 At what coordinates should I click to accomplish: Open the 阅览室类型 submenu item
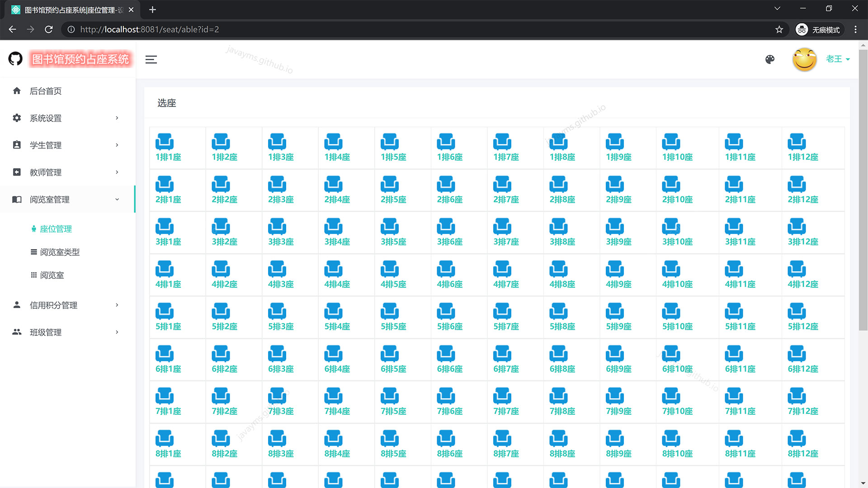[x=59, y=252]
